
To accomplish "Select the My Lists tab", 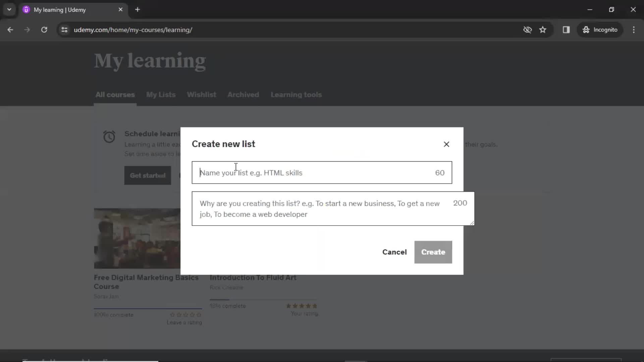I will coord(161,95).
